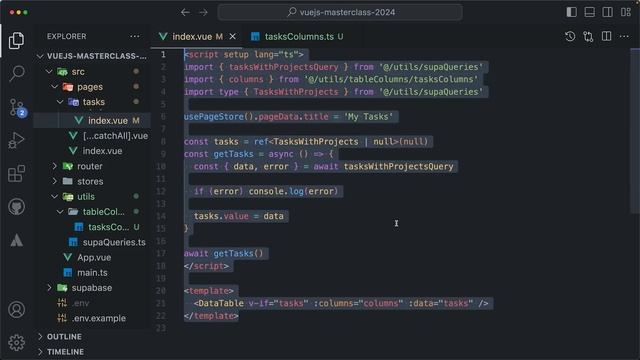Open the Search view in activity bar

click(16, 74)
